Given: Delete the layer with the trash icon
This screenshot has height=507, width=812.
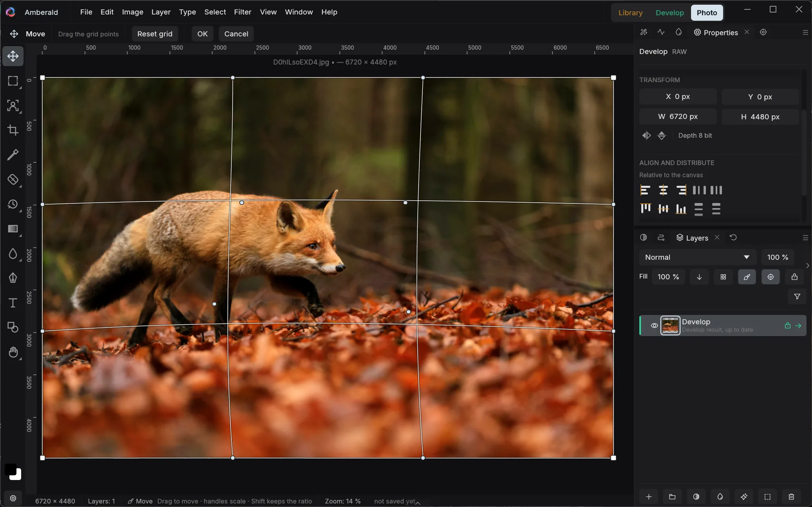Looking at the screenshot, I should [791, 496].
